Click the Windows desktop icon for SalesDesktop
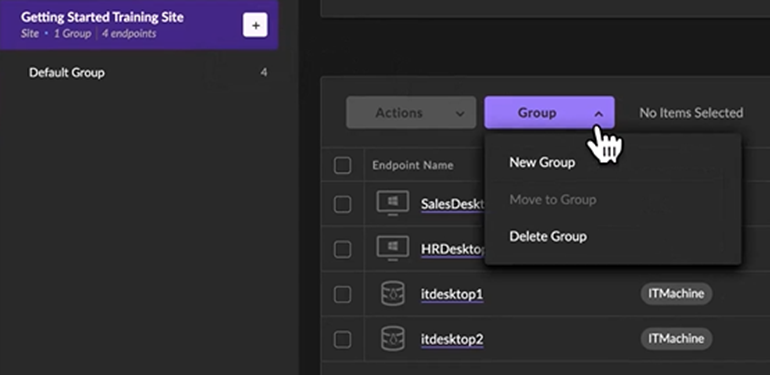770x375 pixels. (x=393, y=203)
